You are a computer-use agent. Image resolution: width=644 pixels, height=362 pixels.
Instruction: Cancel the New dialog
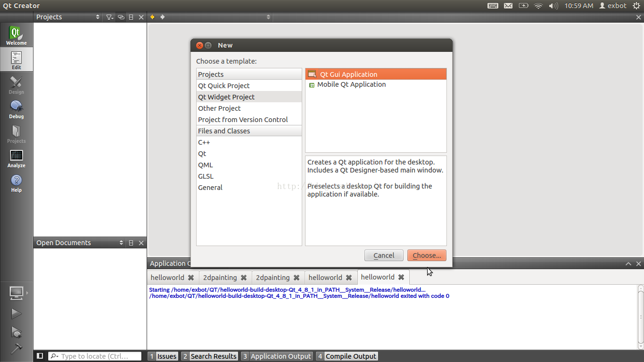384,255
